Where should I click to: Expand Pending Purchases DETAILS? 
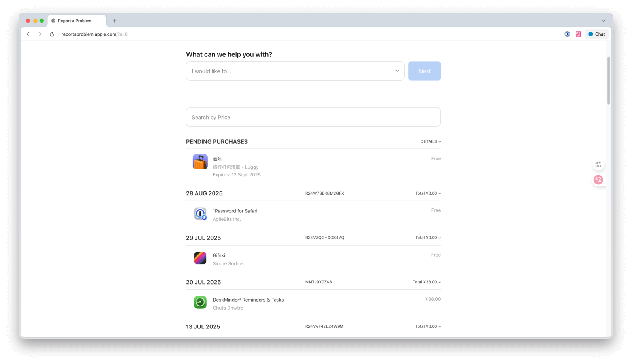click(x=431, y=141)
